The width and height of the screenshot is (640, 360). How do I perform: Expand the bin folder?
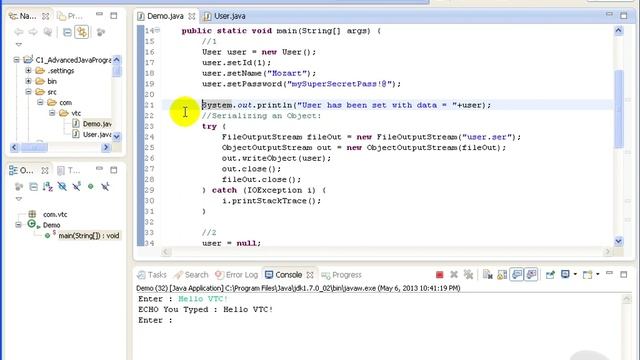click(28, 81)
